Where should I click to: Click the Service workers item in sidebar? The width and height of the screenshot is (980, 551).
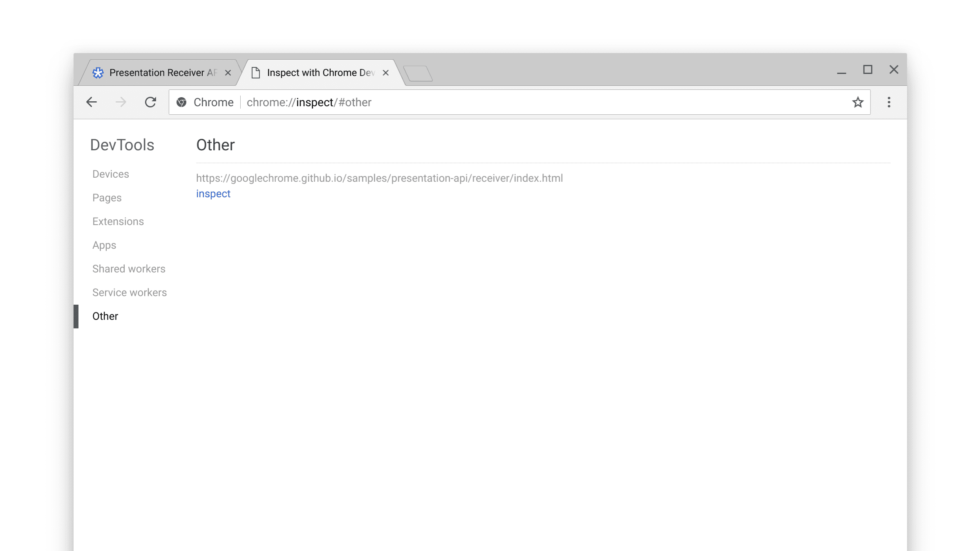click(x=130, y=292)
